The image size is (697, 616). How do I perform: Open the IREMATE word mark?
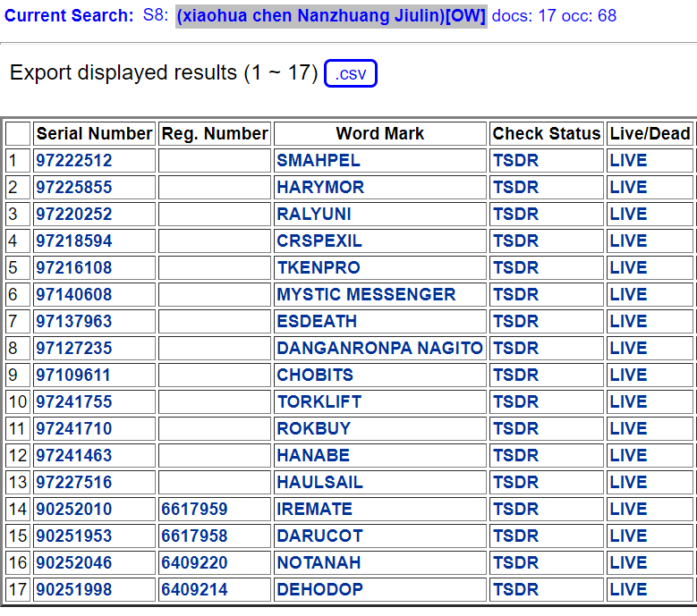tap(314, 509)
